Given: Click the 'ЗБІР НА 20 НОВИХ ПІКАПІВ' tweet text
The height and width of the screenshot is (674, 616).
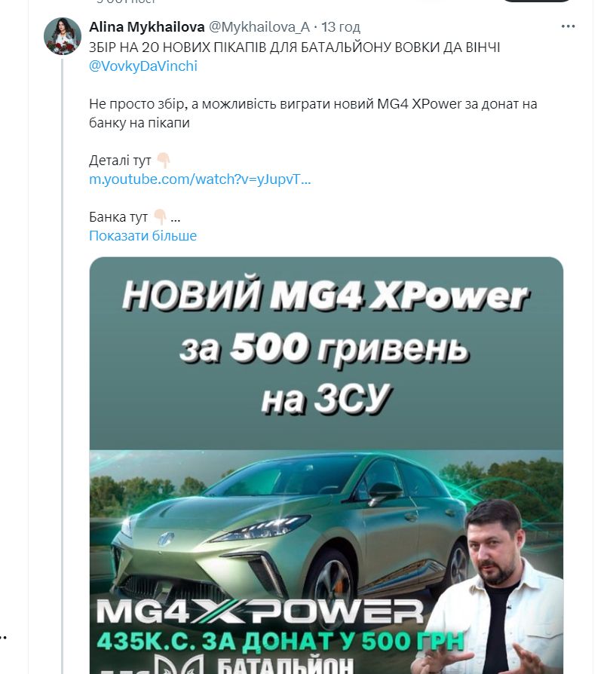Looking at the screenshot, I should (295, 47).
